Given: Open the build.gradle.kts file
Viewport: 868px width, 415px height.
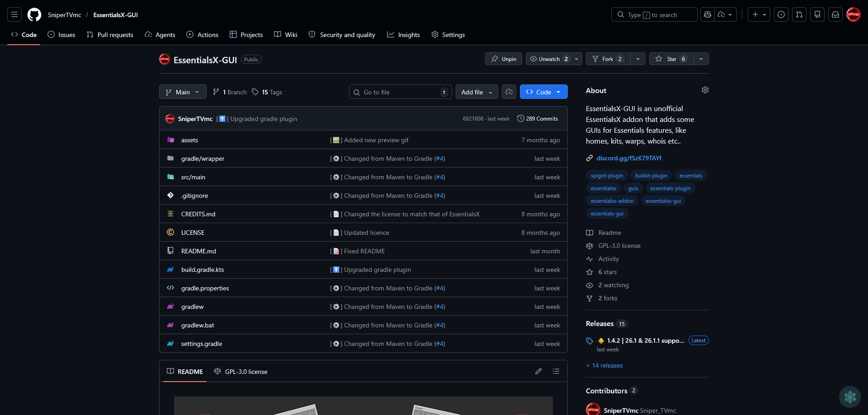Looking at the screenshot, I should click(x=203, y=270).
